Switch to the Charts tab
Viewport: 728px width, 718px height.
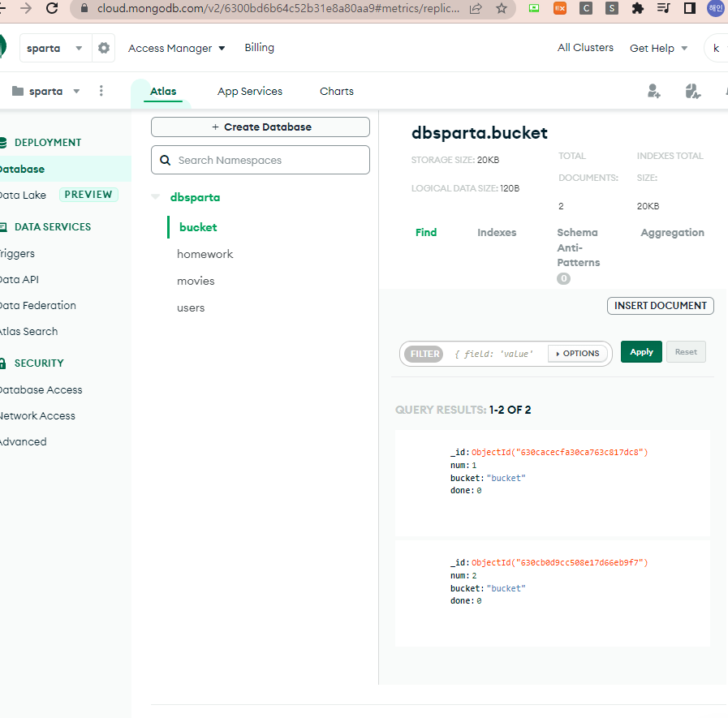337,92
